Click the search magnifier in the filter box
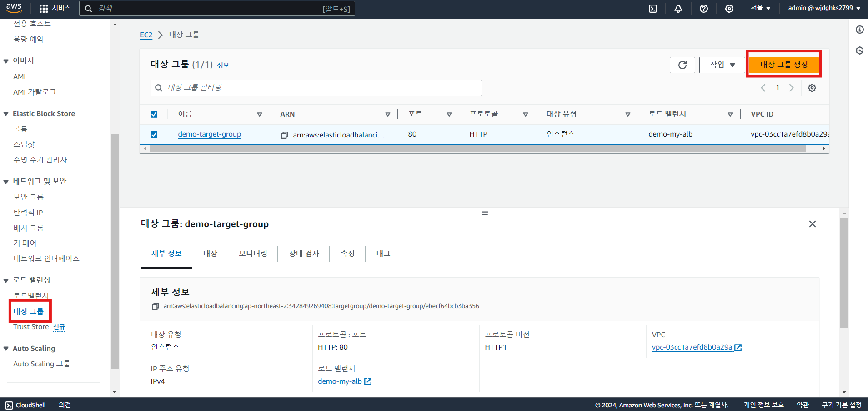This screenshot has width=868, height=411. click(x=159, y=88)
